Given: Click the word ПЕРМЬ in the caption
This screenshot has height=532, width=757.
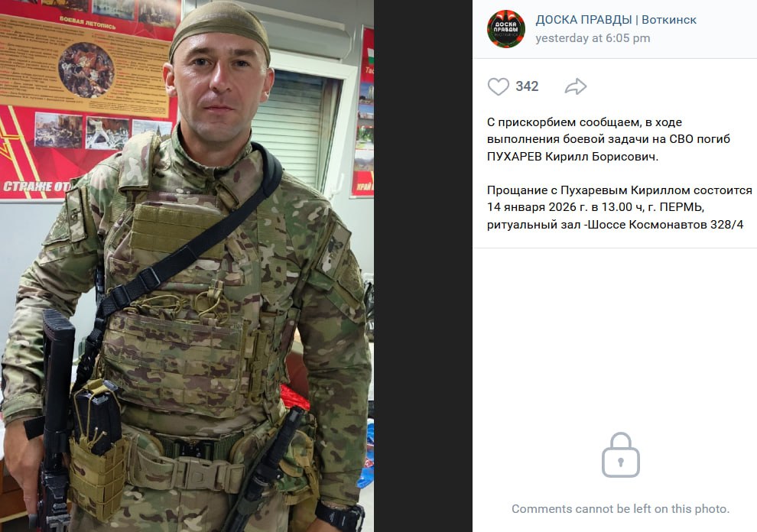Looking at the screenshot, I should 681,207.
